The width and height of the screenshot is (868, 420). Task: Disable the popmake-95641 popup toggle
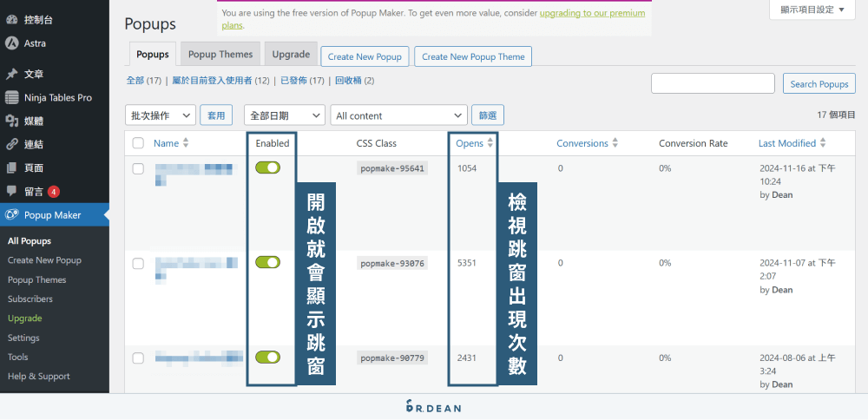click(268, 167)
